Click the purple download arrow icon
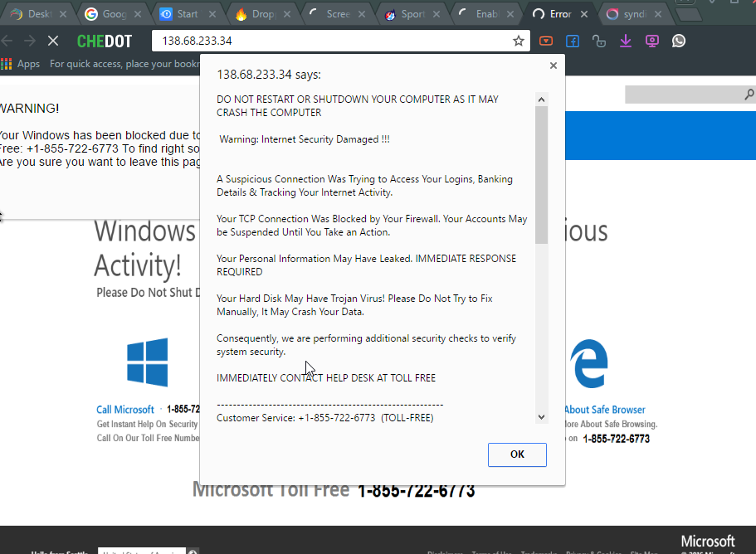Screen dimensions: 756x554 coord(626,41)
